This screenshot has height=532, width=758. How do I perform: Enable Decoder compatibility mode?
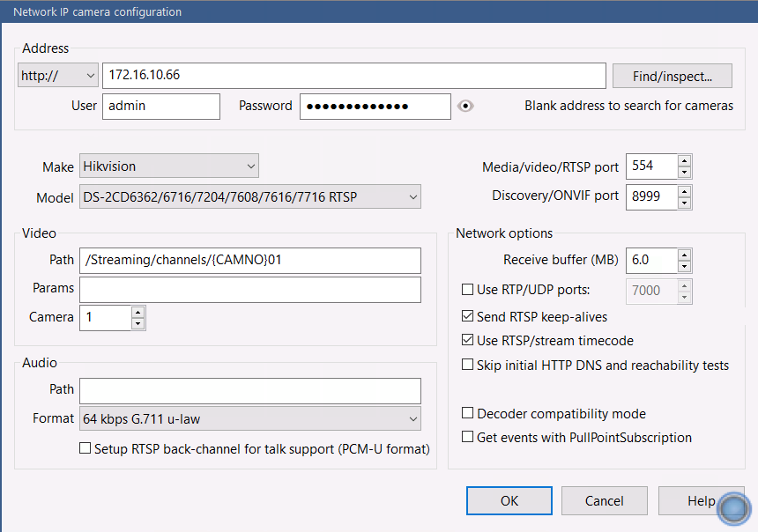[467, 412]
